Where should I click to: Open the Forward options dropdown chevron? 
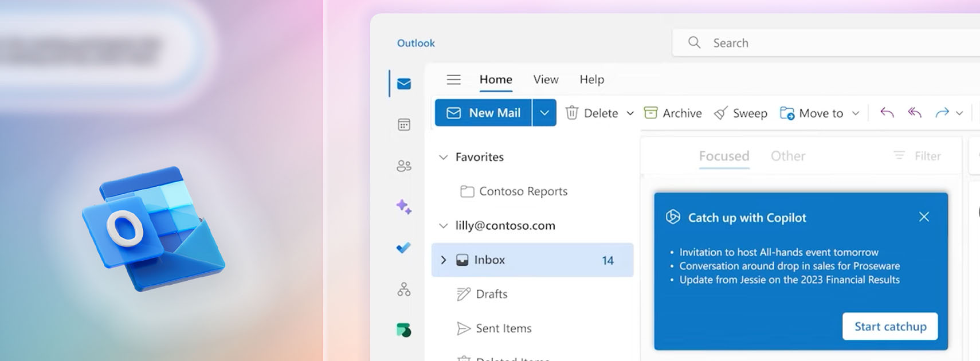[959, 113]
